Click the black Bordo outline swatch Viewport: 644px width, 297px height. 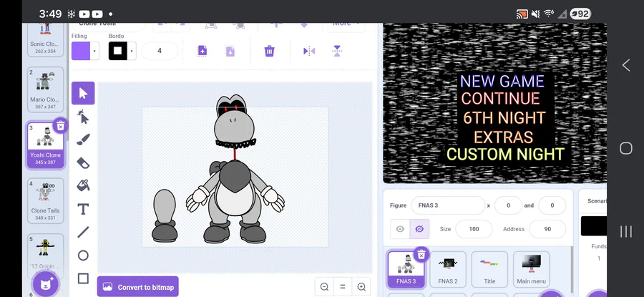tap(118, 51)
